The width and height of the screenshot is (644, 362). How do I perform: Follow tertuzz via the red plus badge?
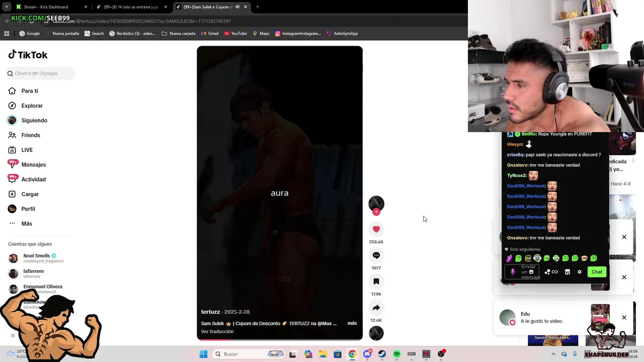(376, 212)
